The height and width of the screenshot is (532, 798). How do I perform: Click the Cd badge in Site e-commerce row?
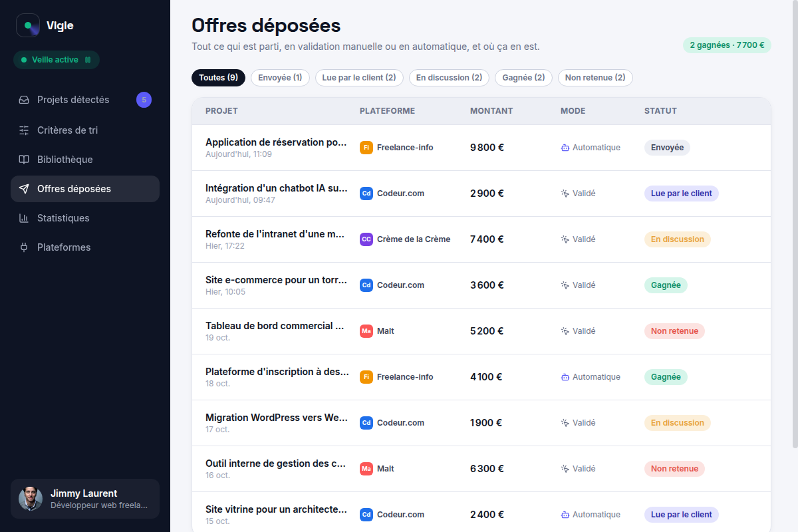pos(366,285)
